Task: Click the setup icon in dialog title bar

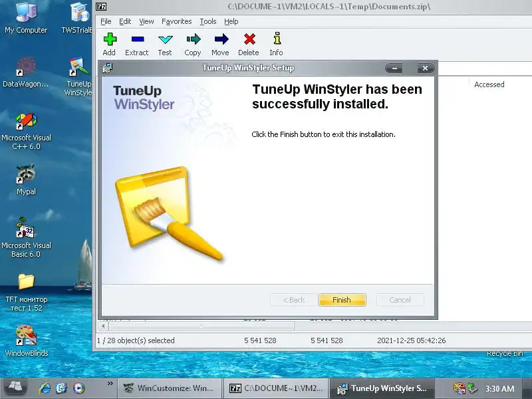Action: coord(108,68)
